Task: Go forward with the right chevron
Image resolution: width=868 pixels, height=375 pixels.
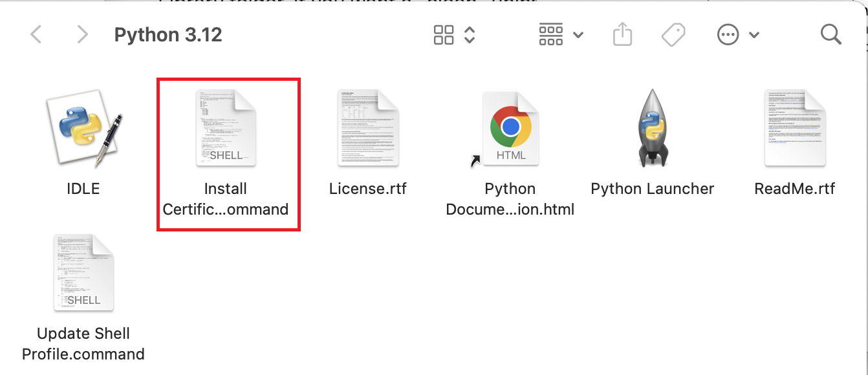Action: (82, 35)
